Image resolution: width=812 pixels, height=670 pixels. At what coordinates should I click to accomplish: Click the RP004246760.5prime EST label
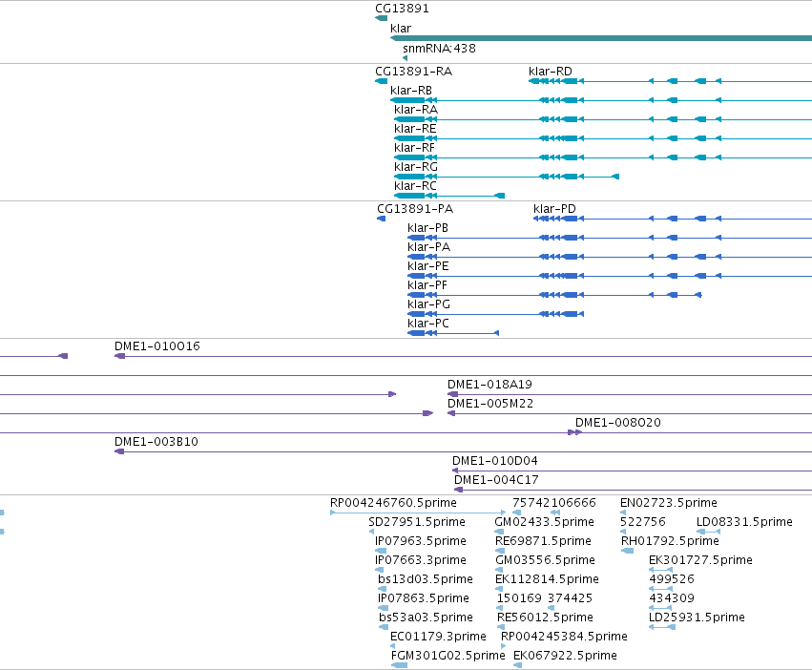(393, 503)
